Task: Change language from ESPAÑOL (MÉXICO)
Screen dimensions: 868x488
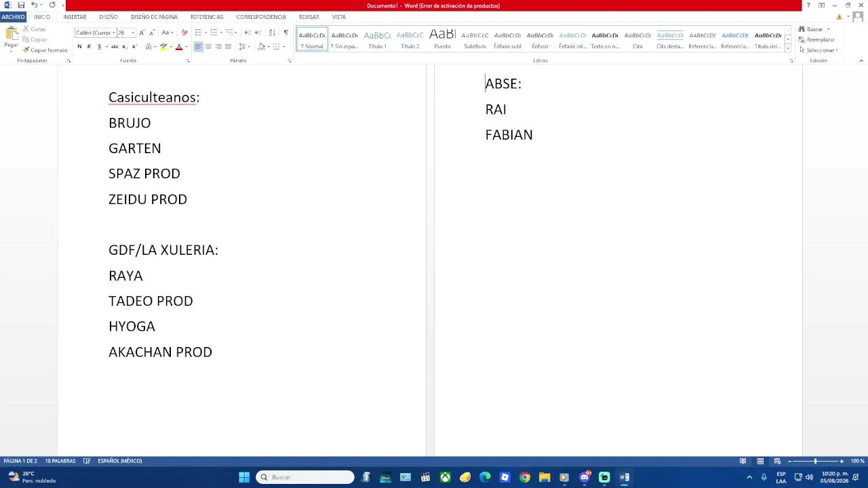Action: [x=120, y=461]
